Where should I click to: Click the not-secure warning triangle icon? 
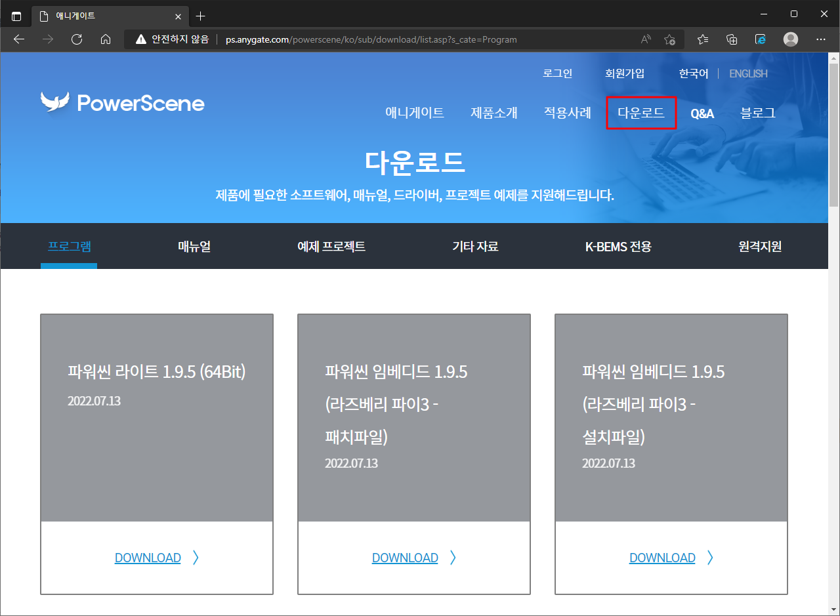click(x=140, y=39)
